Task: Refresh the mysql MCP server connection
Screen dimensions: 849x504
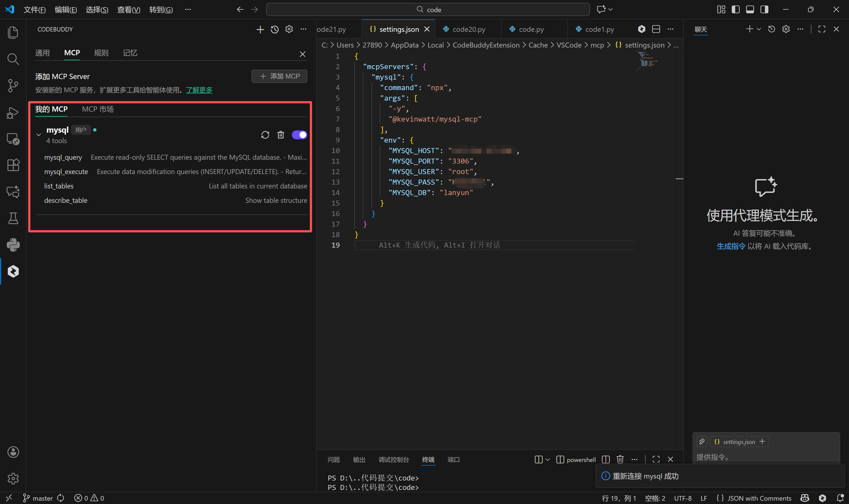Action: click(265, 135)
